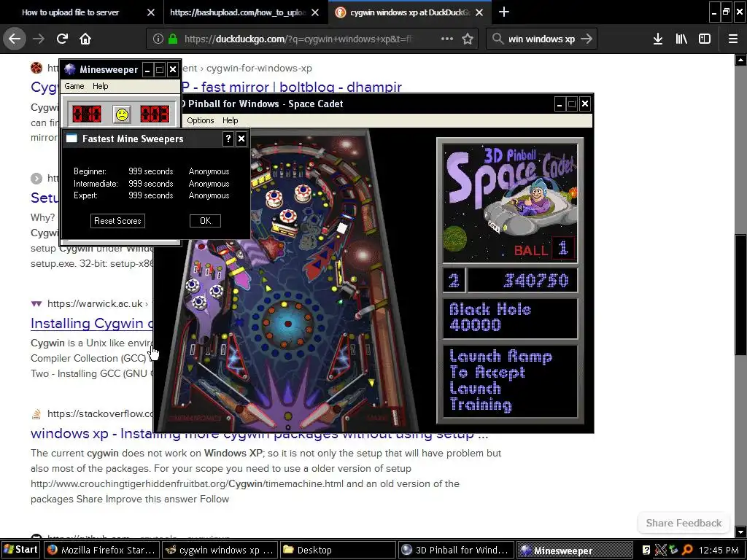
Task: Click Beginner 999 seconds score row
Action: coord(152,171)
